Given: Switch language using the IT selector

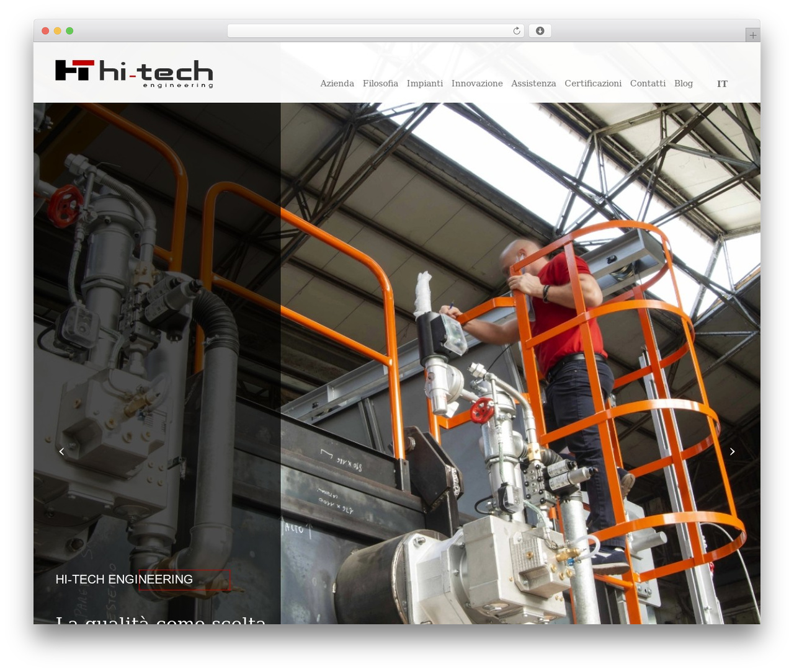Looking at the screenshot, I should 722,84.
